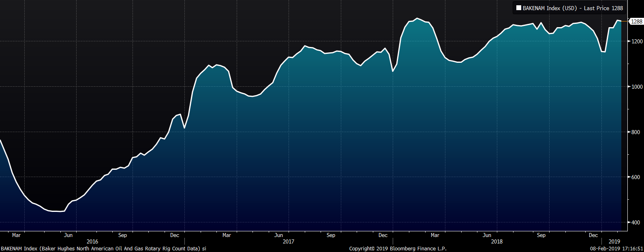
Task: Click the 800 price axis label
Action: tap(637, 132)
